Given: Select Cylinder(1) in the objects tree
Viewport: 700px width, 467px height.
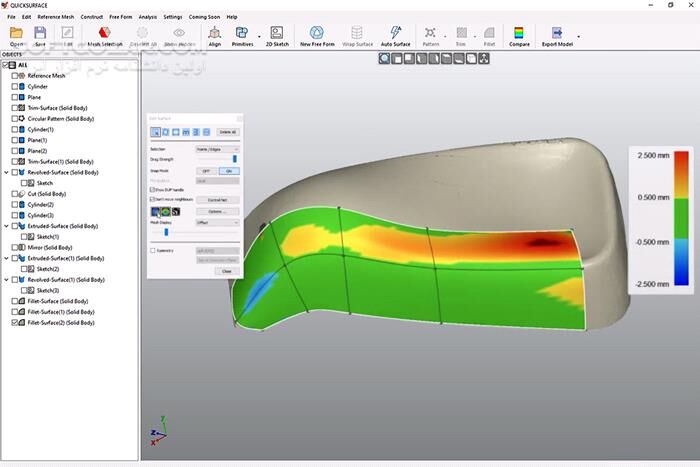Looking at the screenshot, I should (40, 129).
